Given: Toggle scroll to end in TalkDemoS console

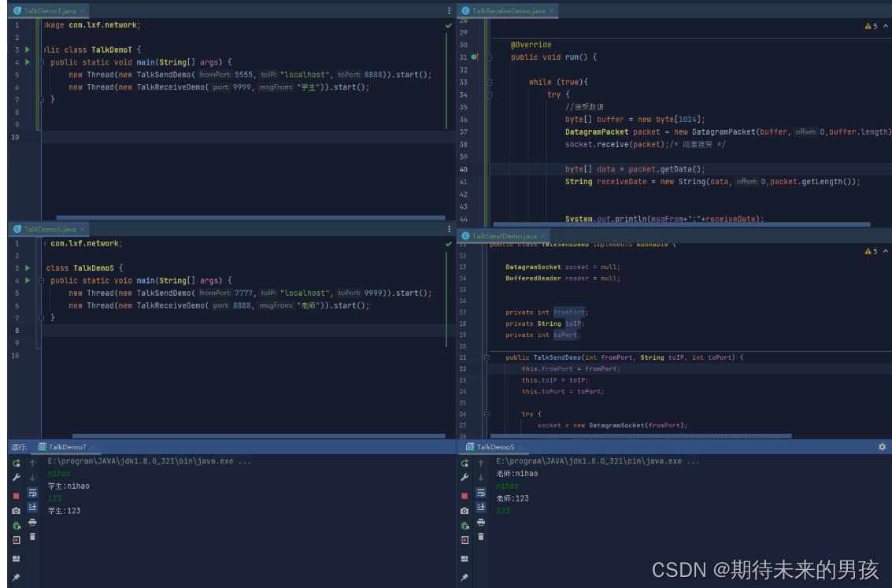Looking at the screenshot, I should point(481,507).
